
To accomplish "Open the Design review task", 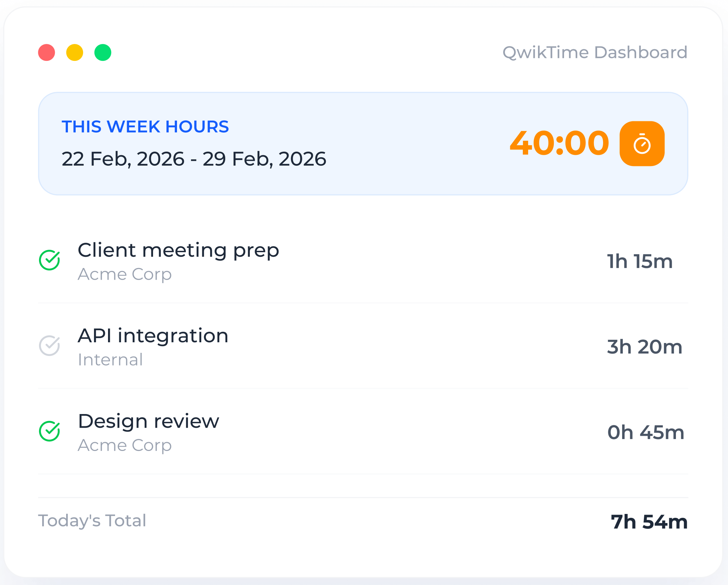I will click(x=148, y=421).
